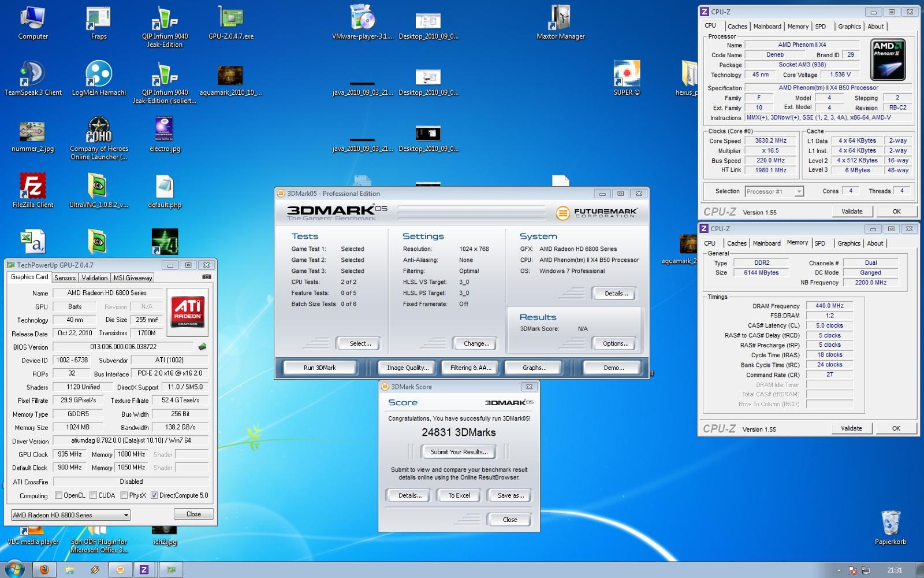Switch to the Sensors tab in GPU-Z
The height and width of the screenshot is (578, 924).
pos(65,278)
